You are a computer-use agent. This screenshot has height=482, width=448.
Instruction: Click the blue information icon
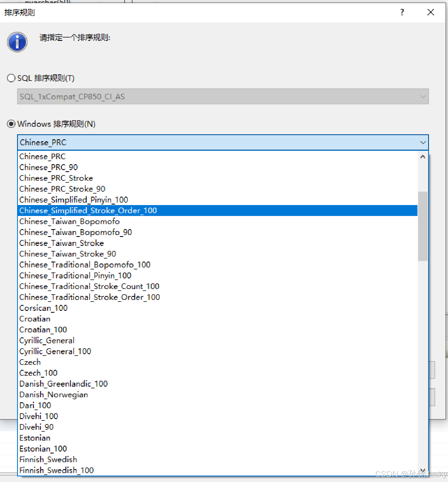(x=17, y=42)
